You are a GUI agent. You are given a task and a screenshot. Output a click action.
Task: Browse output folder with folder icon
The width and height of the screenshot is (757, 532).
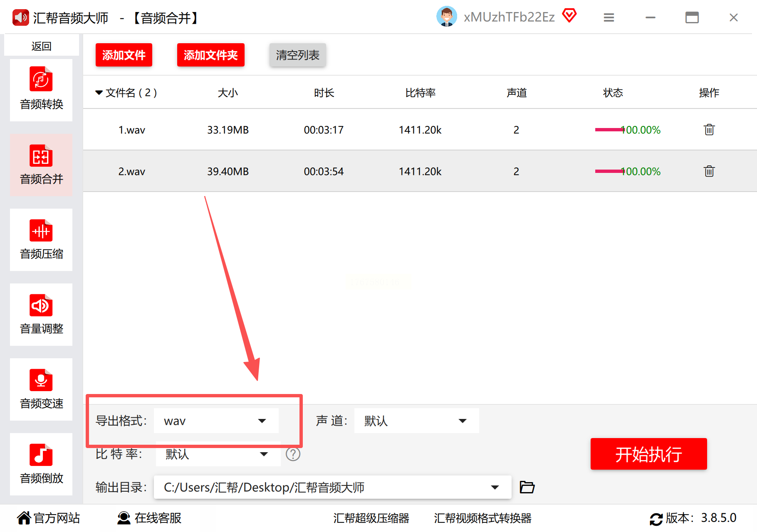point(527,487)
